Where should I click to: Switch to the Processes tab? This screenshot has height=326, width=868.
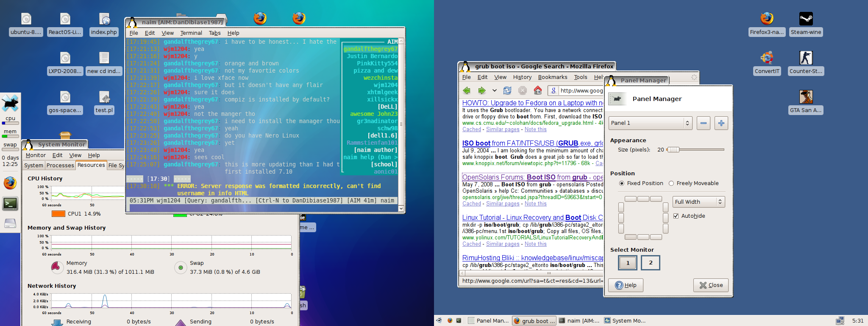click(60, 166)
